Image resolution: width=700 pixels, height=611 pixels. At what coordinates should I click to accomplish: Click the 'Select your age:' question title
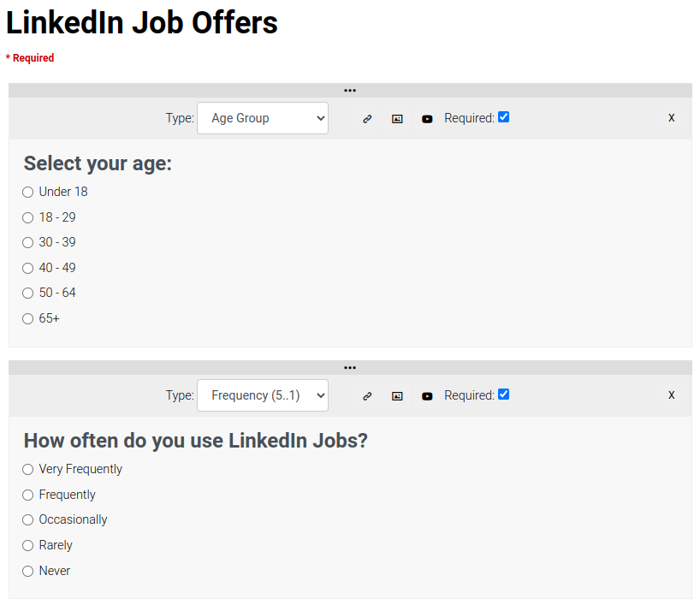[x=98, y=163]
